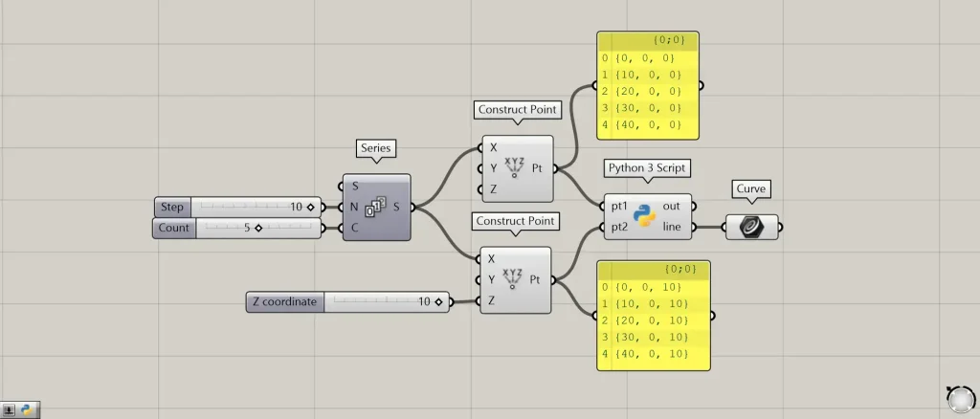Click the Z coordinate slider grip
The width and height of the screenshot is (980, 419).
click(437, 302)
